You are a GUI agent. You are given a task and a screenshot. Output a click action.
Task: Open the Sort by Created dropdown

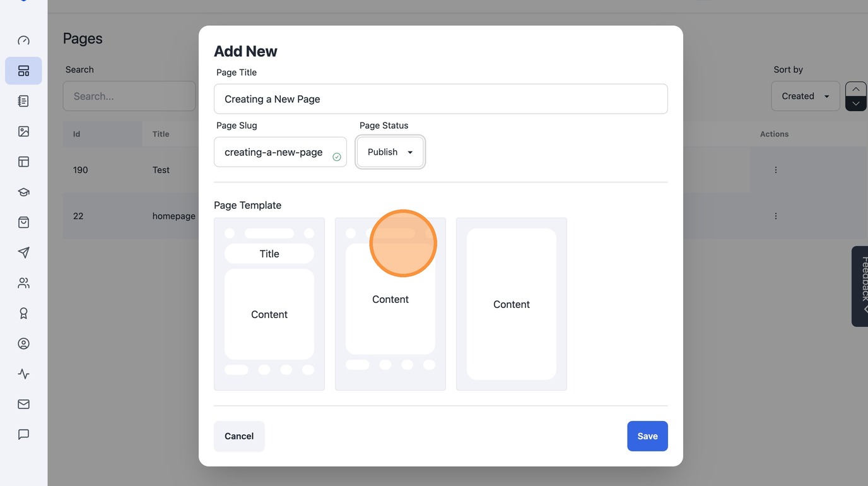click(806, 96)
